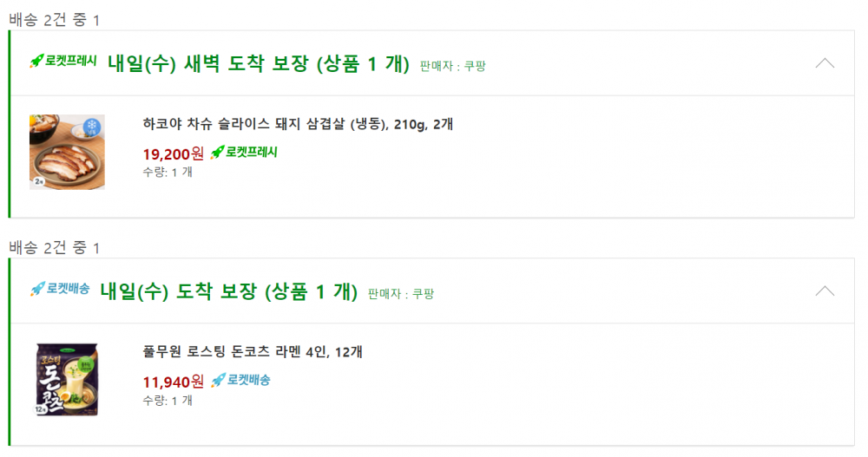Click Rocket Fresh badge beside 19,200원 price
The height and width of the screenshot is (457, 868).
[244, 153]
